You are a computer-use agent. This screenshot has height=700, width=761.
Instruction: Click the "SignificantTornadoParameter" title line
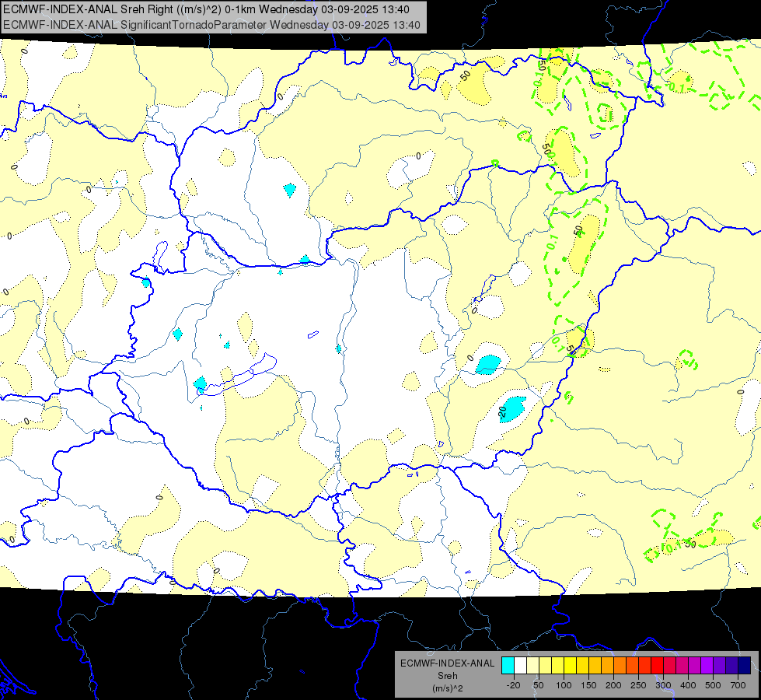[211, 25]
